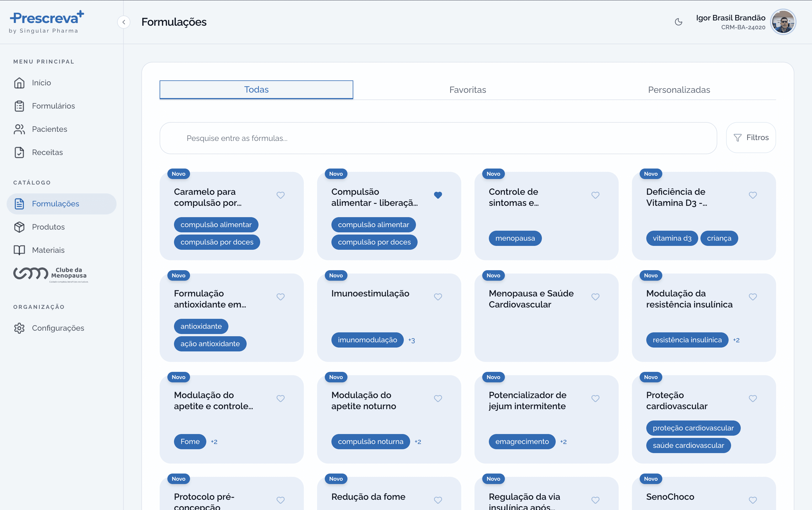812x510 pixels.
Task: Switch to the Favoritas tab
Action: (x=468, y=90)
